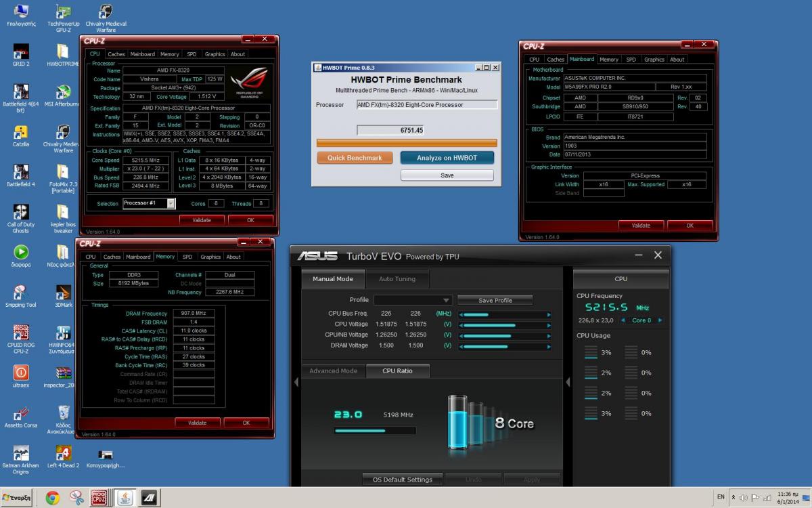Select the Manual Mode tab in TurboV EVO
Viewport: 812px width, 508px height.
[x=333, y=279]
